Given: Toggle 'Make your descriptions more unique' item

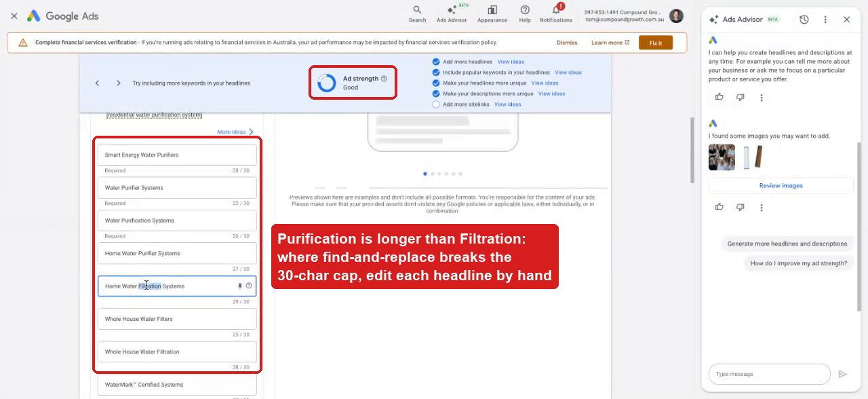Looking at the screenshot, I should tap(436, 94).
